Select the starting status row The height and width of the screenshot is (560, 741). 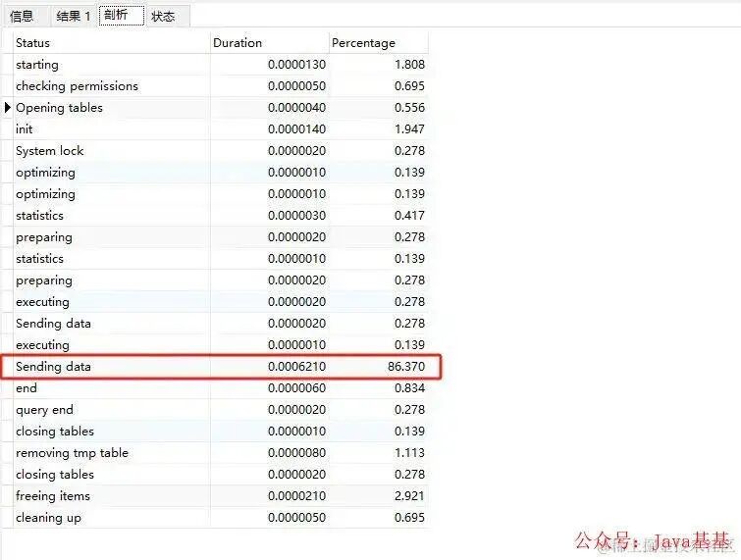[x=221, y=65]
